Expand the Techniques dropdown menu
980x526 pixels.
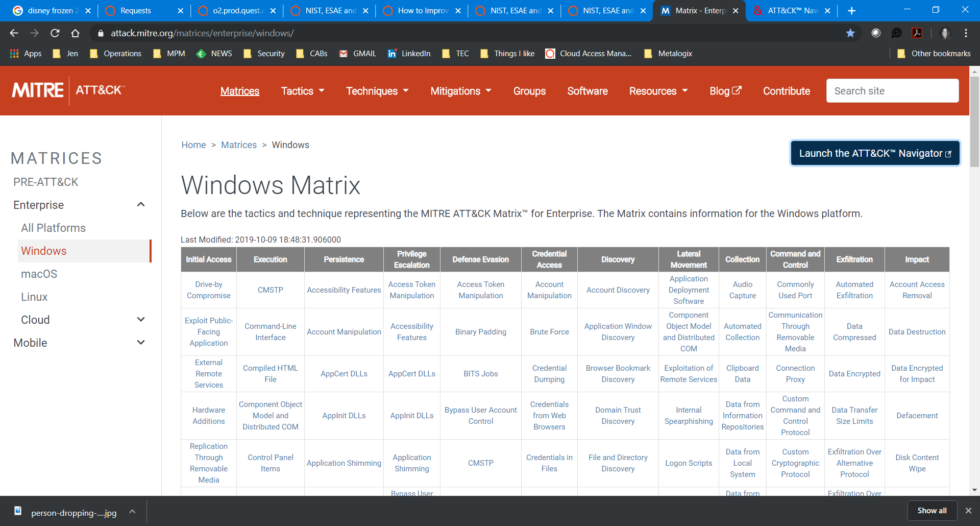pos(377,91)
